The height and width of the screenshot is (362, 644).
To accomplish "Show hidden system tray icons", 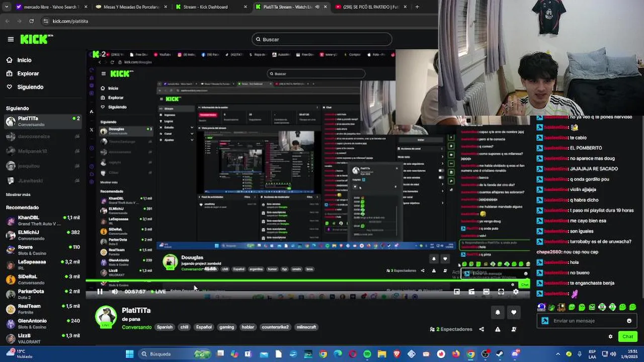I will tap(557, 354).
